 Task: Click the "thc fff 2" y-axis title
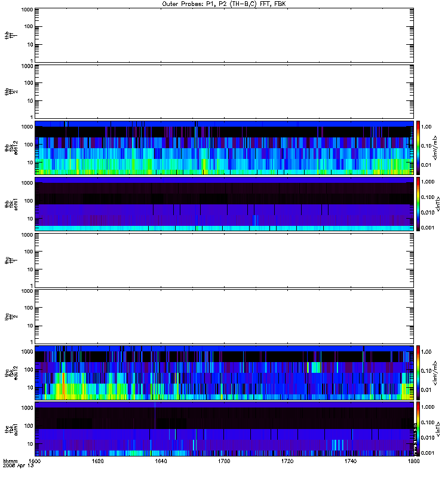(11, 317)
